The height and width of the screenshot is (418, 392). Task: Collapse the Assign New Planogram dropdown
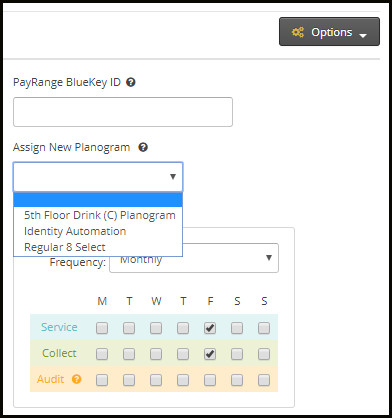click(98, 177)
